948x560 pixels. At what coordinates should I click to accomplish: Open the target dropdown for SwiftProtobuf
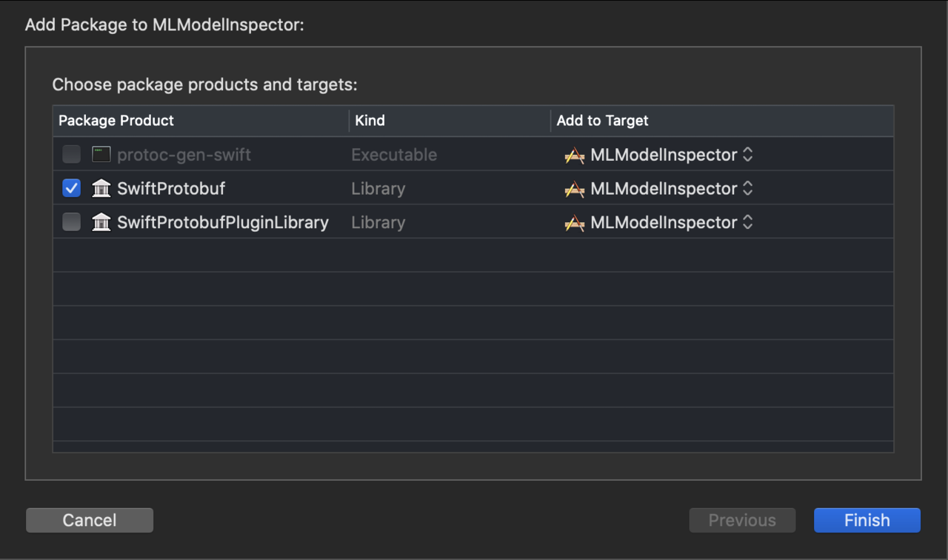tap(747, 188)
